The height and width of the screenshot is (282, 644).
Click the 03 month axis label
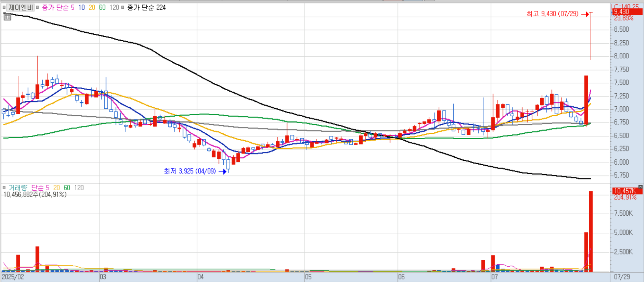[103, 277]
